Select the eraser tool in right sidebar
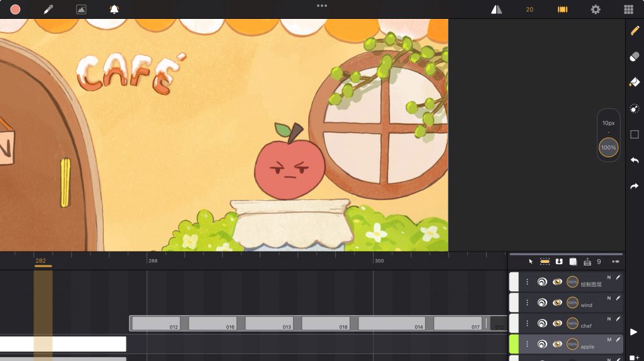This screenshot has width=644, height=361. [635, 57]
